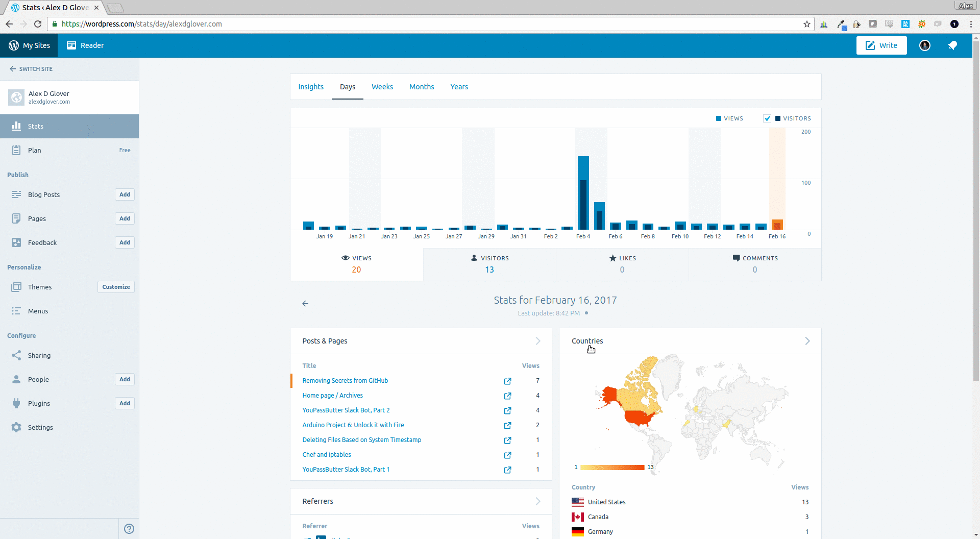980x539 pixels.
Task: Click the Stats bar chart icon
Action: [16, 126]
